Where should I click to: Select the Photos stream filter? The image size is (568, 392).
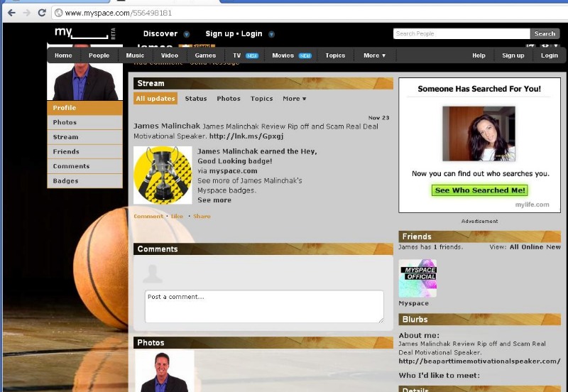pos(229,99)
